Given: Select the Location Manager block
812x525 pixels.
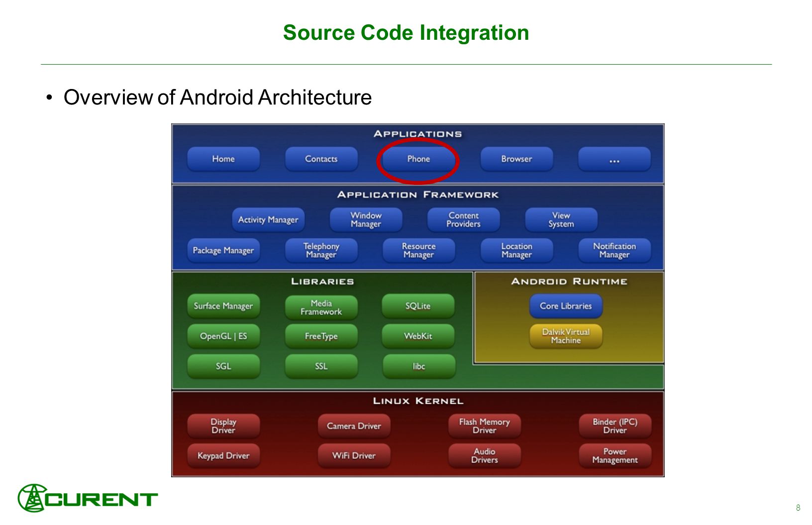Looking at the screenshot, I should click(x=516, y=251).
